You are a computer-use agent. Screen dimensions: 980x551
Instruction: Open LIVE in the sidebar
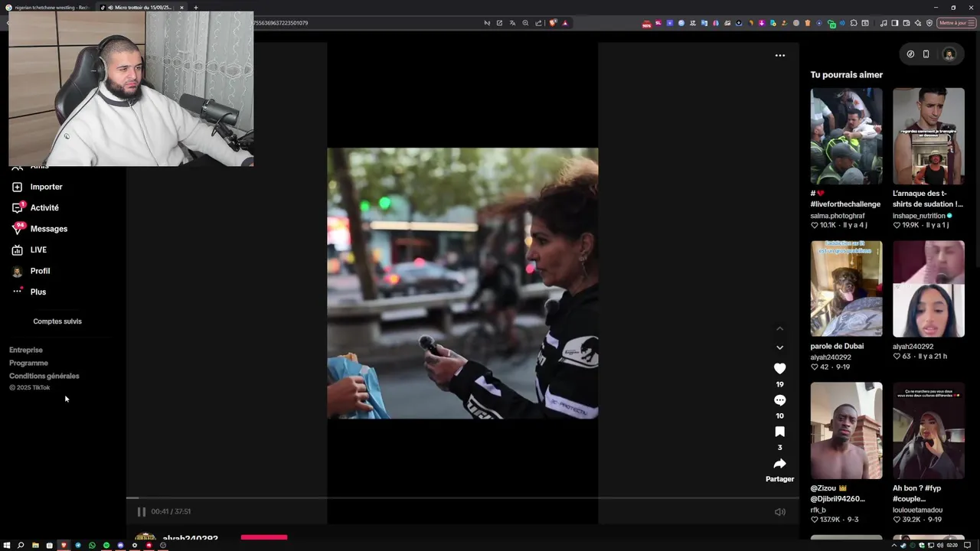pyautogui.click(x=38, y=250)
